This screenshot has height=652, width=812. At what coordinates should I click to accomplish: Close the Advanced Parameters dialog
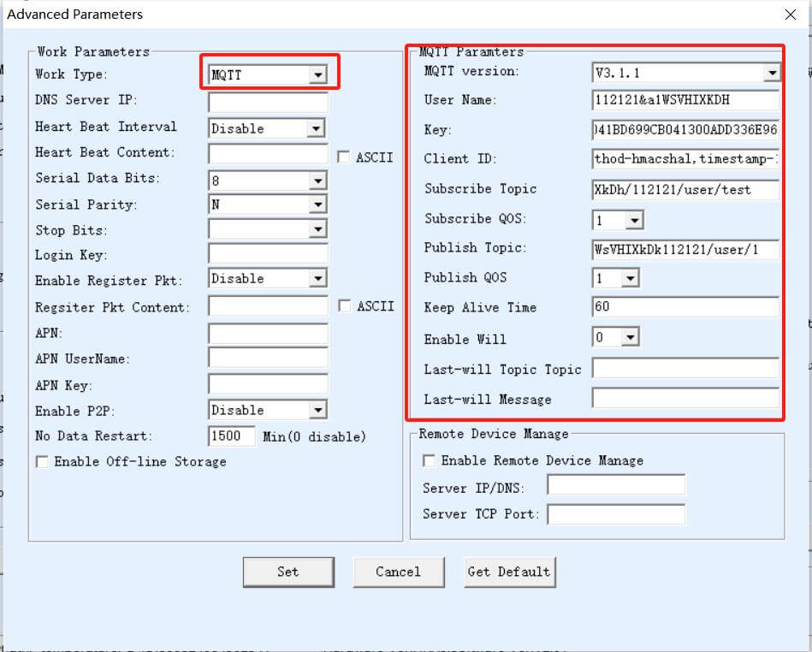click(791, 15)
